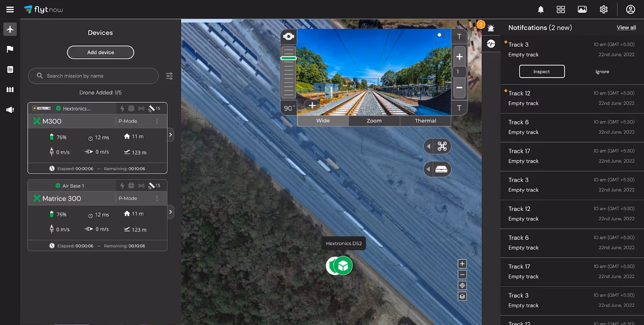This screenshot has height=325, width=644.
Task: Open View all notifications link
Action: [x=626, y=27]
